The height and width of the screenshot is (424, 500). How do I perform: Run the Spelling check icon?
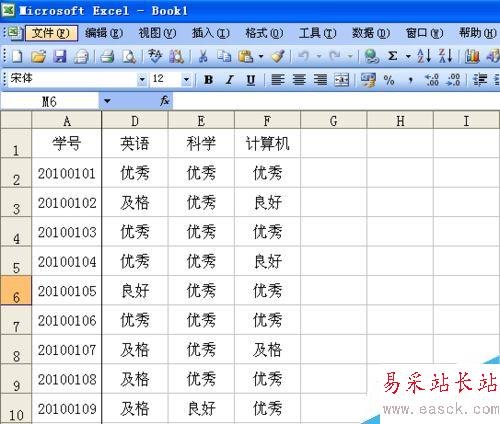point(155,56)
